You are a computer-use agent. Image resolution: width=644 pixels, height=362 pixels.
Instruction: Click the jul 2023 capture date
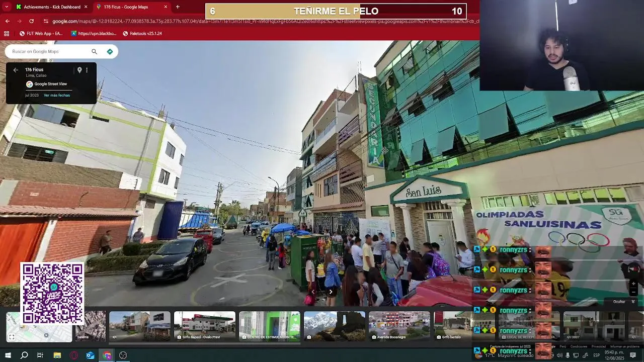pos(32,95)
